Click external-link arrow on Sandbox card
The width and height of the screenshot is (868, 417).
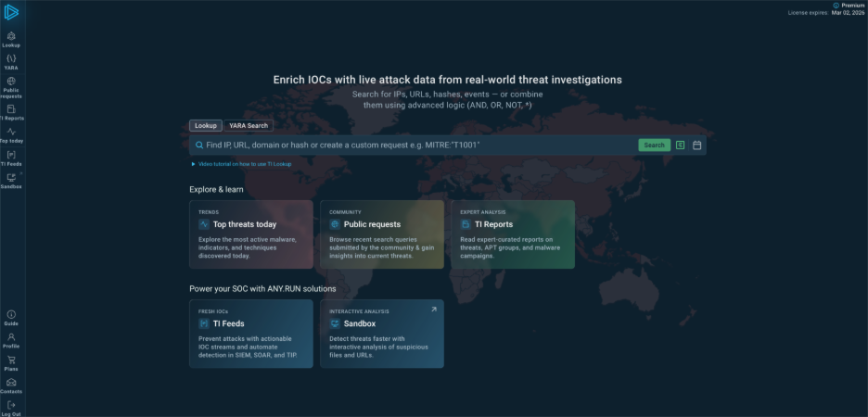click(x=434, y=310)
